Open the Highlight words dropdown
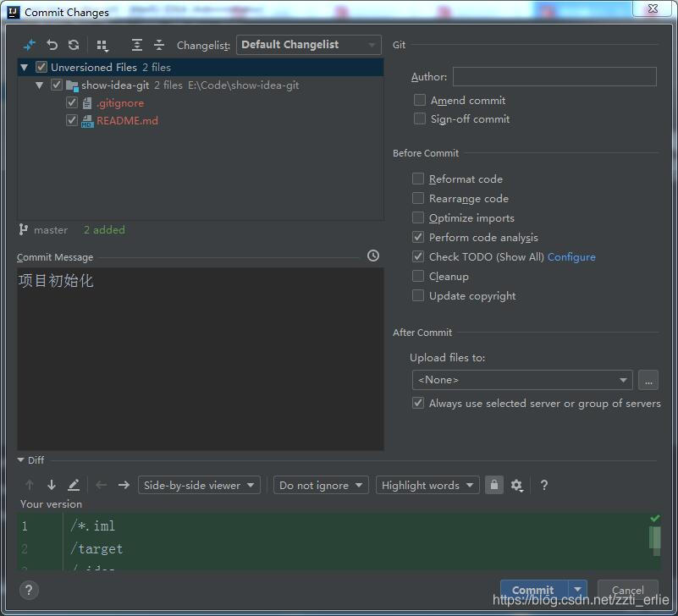Screen dimensions: 678x616 click(x=427, y=485)
